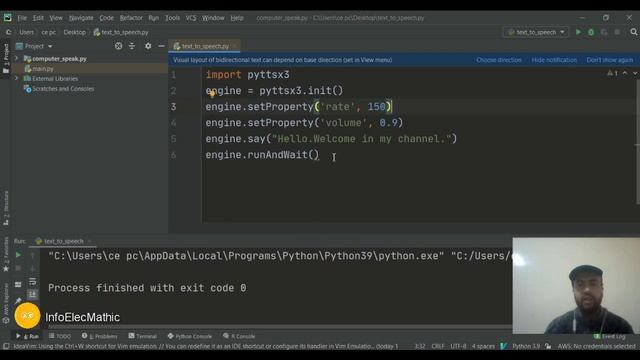Open Search Everywhere magnifier icon
This screenshot has width=640, height=360.
633,32
